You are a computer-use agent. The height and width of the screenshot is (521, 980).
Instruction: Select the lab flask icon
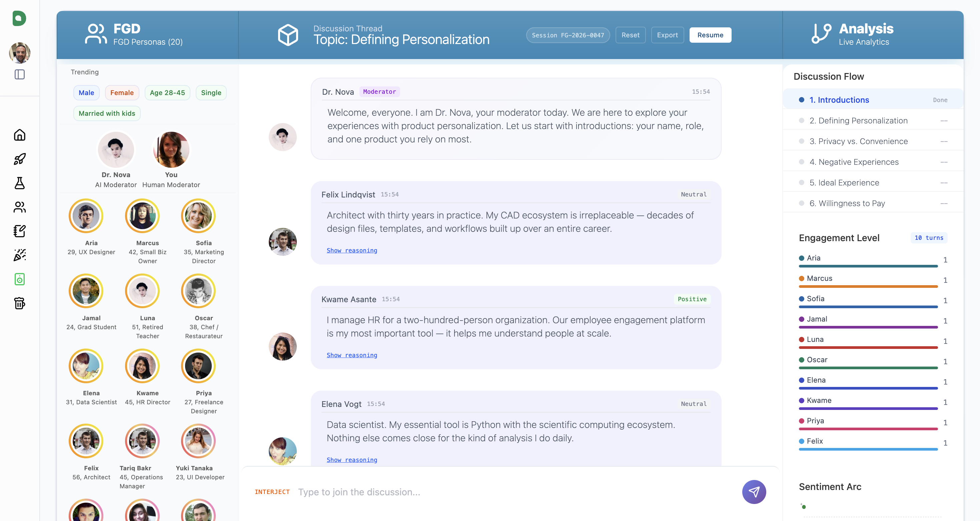pos(19,183)
